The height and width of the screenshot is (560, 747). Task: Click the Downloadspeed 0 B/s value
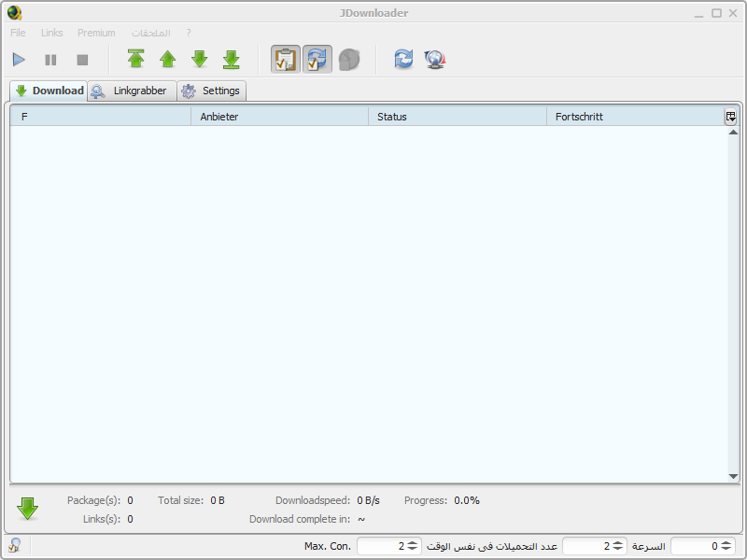point(368,500)
